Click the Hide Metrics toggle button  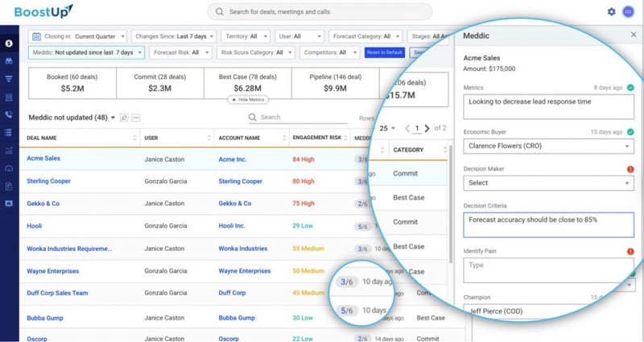tap(248, 100)
